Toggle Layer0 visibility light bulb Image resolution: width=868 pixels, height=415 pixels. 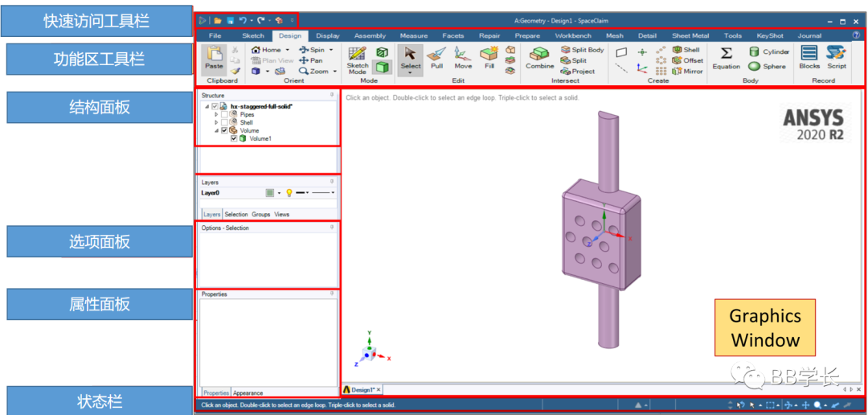click(289, 193)
